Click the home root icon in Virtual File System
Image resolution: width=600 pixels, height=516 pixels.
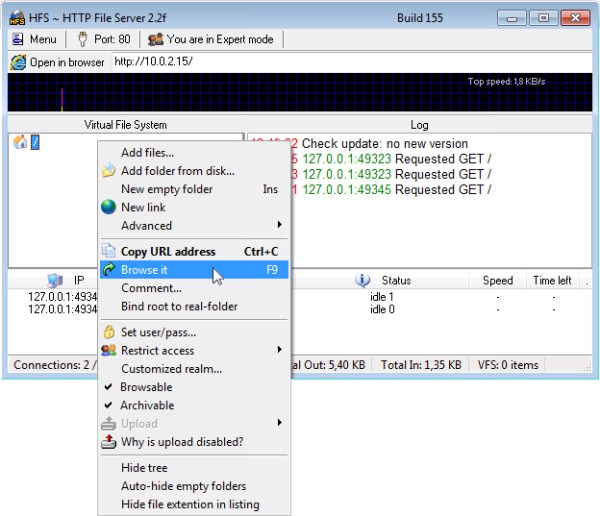click(x=19, y=142)
